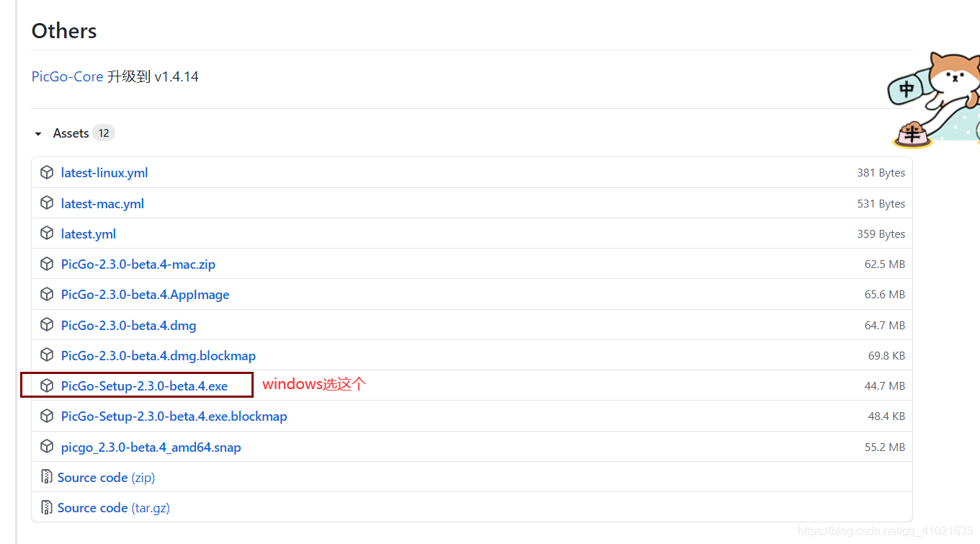Click package icon beside mac.zip asset

(47, 264)
